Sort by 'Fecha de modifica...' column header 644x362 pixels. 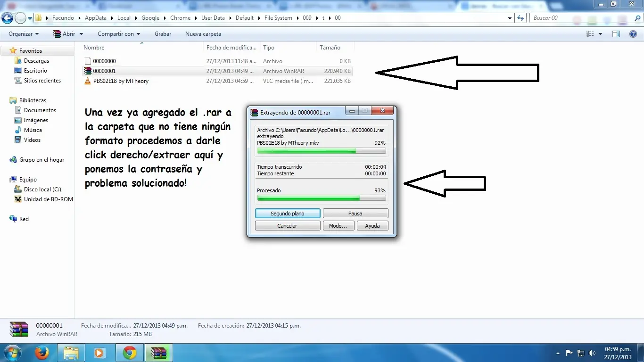(231, 48)
